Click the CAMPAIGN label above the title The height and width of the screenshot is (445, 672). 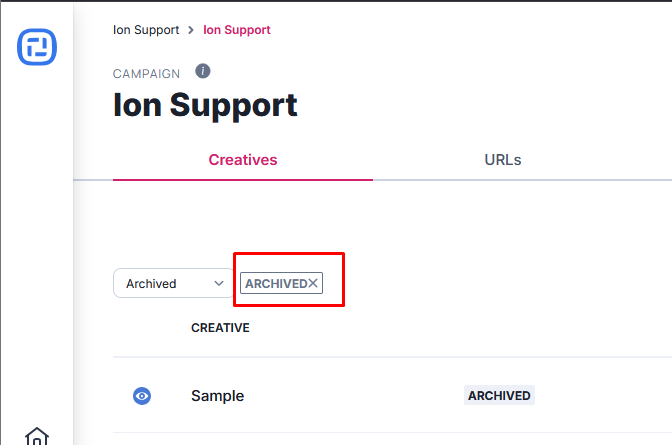pos(146,74)
